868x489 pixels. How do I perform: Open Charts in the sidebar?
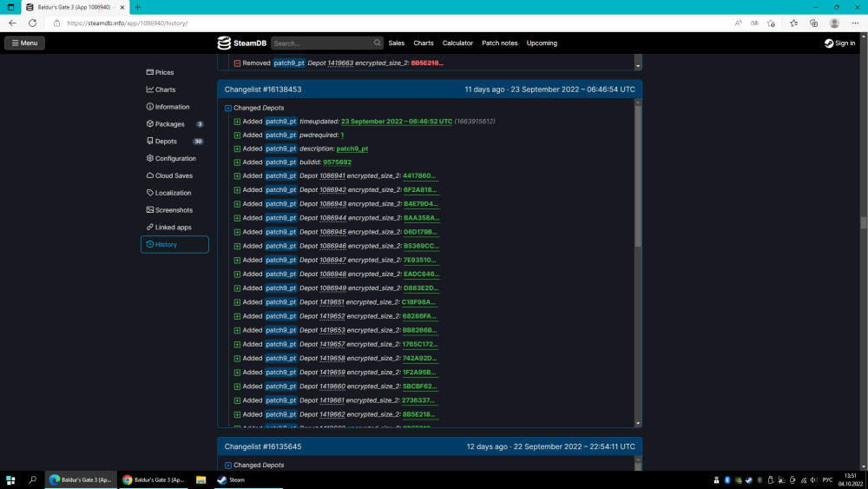(165, 89)
